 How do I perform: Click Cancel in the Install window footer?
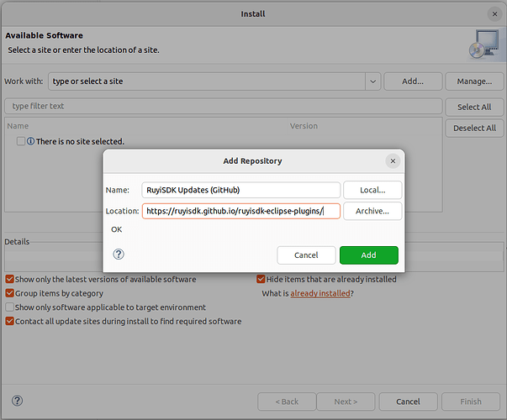(x=408, y=402)
